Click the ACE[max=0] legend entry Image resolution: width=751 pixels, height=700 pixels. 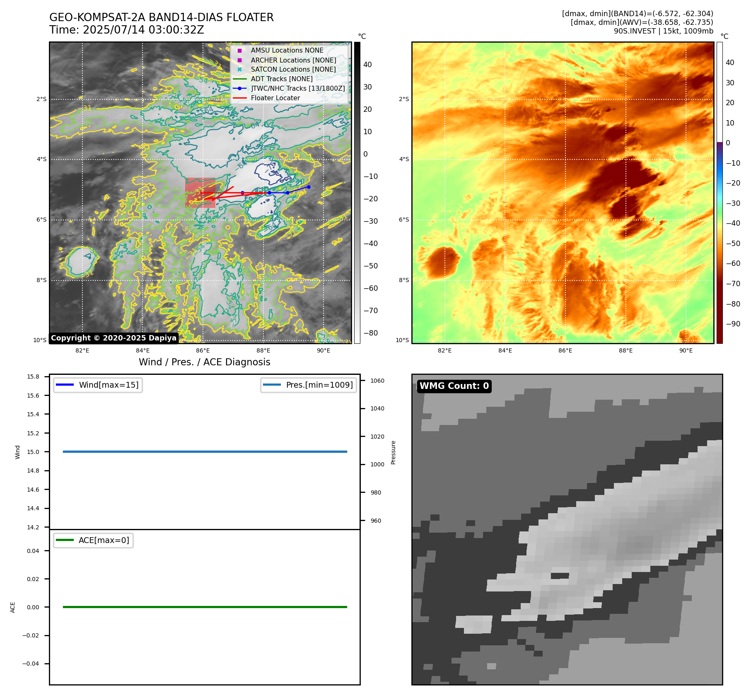[93, 540]
